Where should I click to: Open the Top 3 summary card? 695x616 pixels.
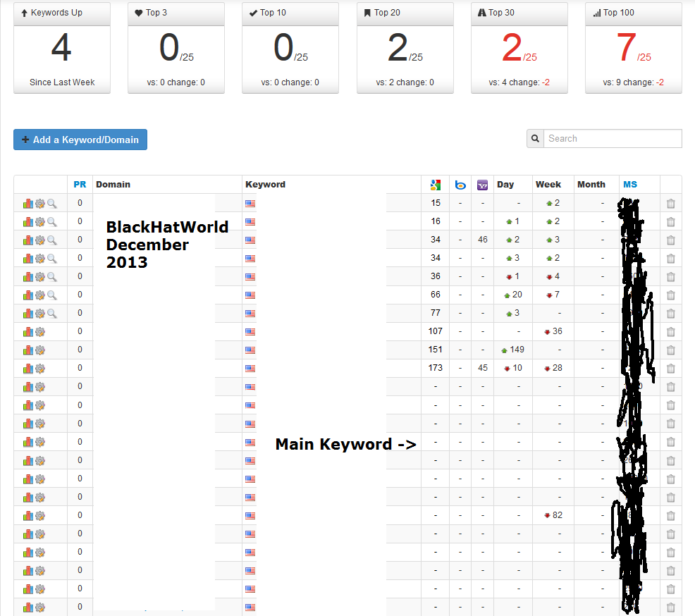tap(176, 48)
